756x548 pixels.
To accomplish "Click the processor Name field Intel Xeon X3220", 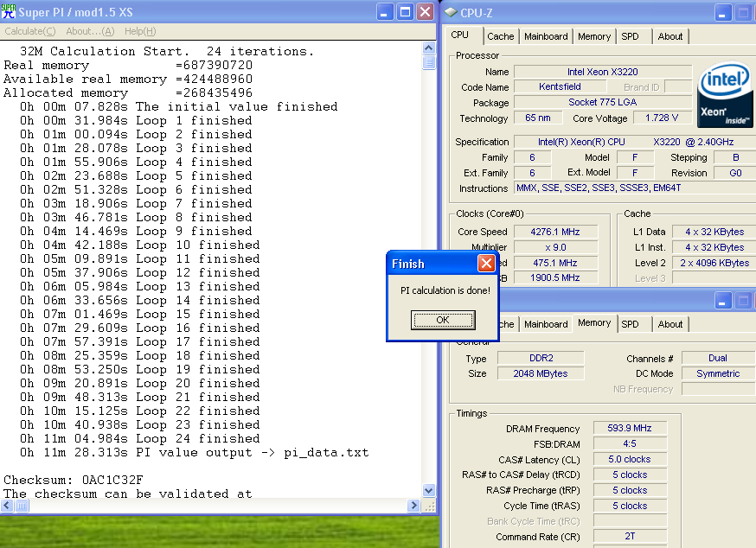I will point(603,72).
